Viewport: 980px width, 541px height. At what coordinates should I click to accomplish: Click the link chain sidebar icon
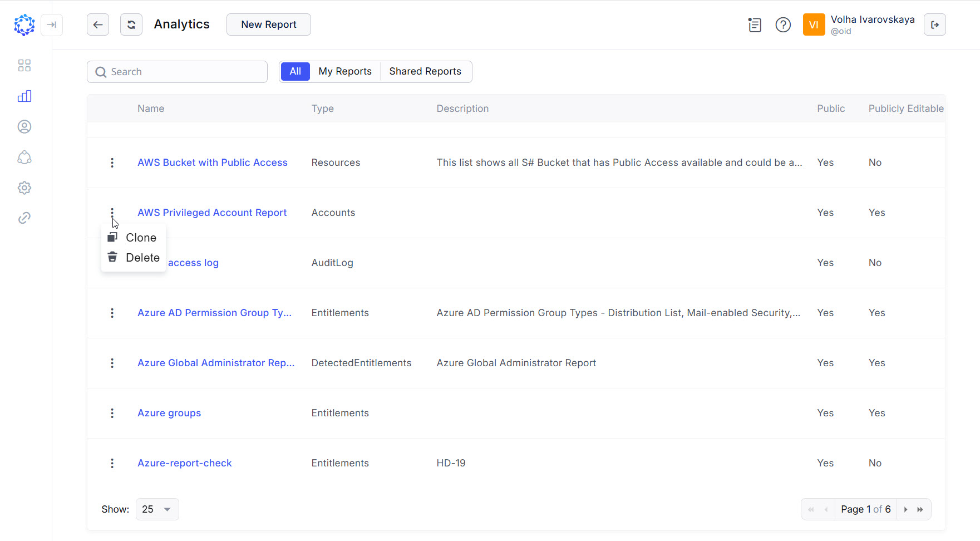24,218
